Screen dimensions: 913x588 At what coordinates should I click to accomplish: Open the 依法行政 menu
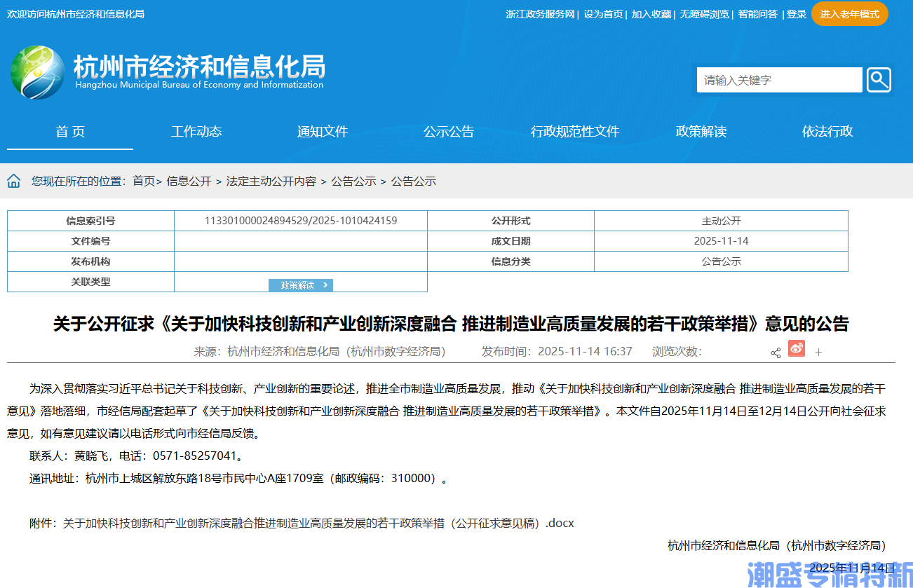tap(827, 131)
